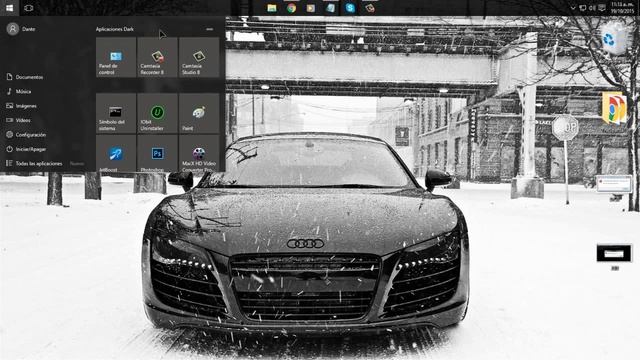Launch the Photoshop tile
Image resolution: width=640 pixels, height=360 pixels.
pos(158,153)
